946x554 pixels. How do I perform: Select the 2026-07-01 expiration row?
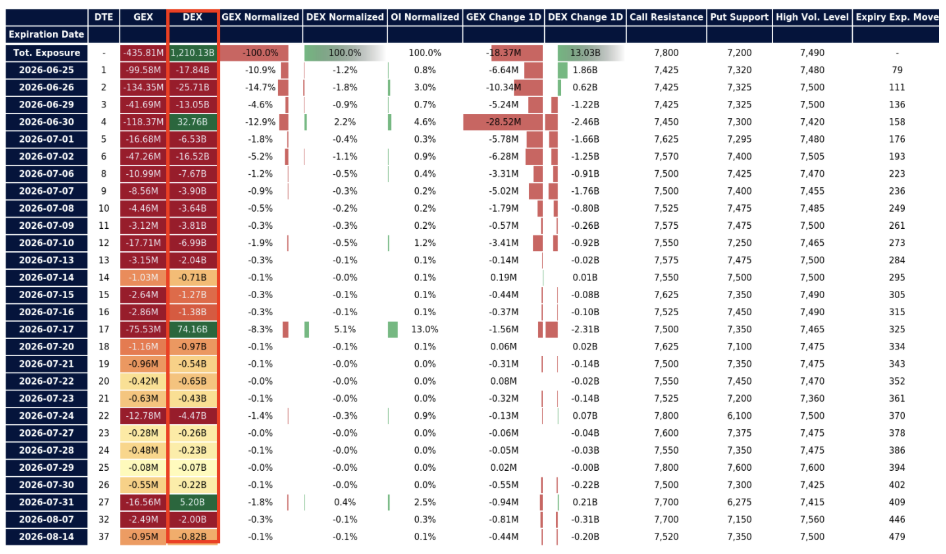point(46,139)
